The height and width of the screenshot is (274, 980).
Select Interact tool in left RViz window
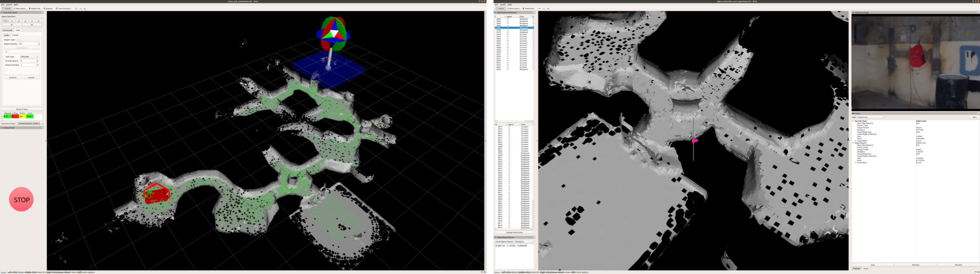click(x=7, y=8)
